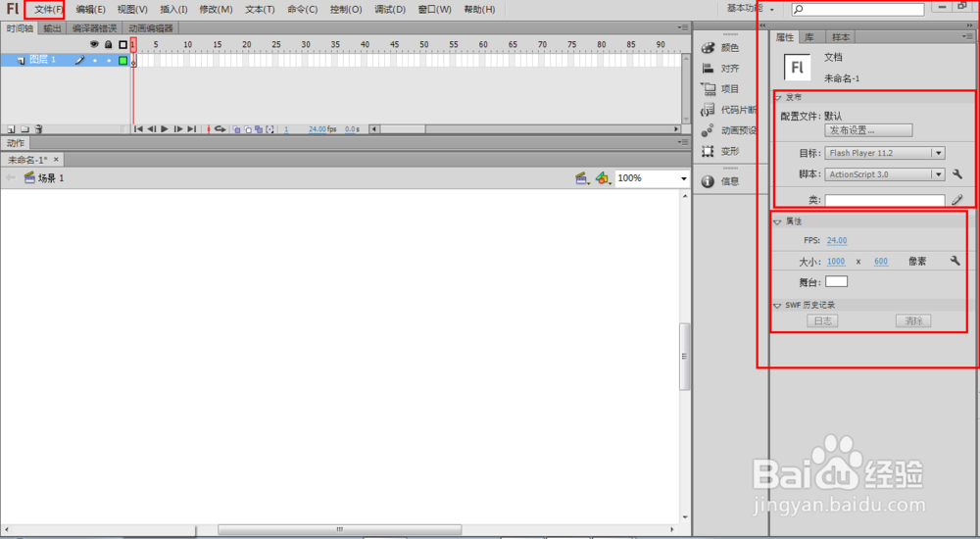Click the center frame icon
This screenshot has width=980, height=539.
209,128
